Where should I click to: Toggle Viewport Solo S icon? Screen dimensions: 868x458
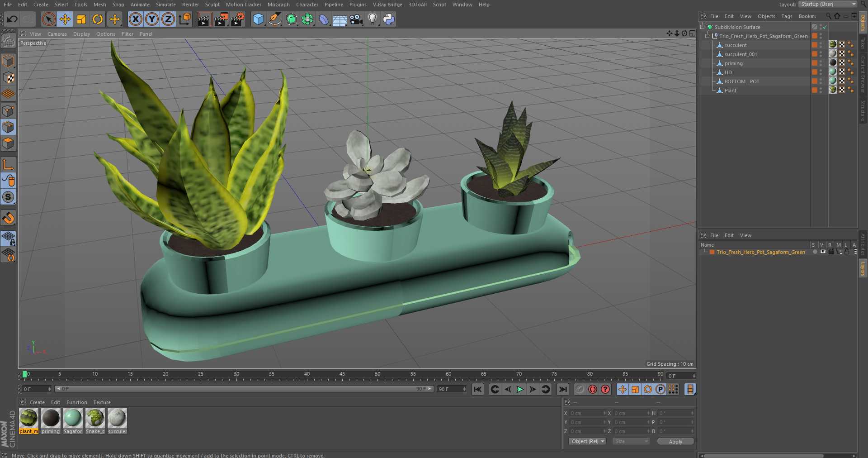click(x=8, y=197)
